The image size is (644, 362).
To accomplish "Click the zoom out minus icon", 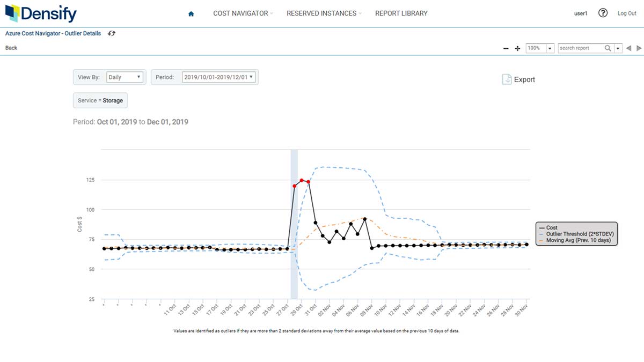I will 505,48.
